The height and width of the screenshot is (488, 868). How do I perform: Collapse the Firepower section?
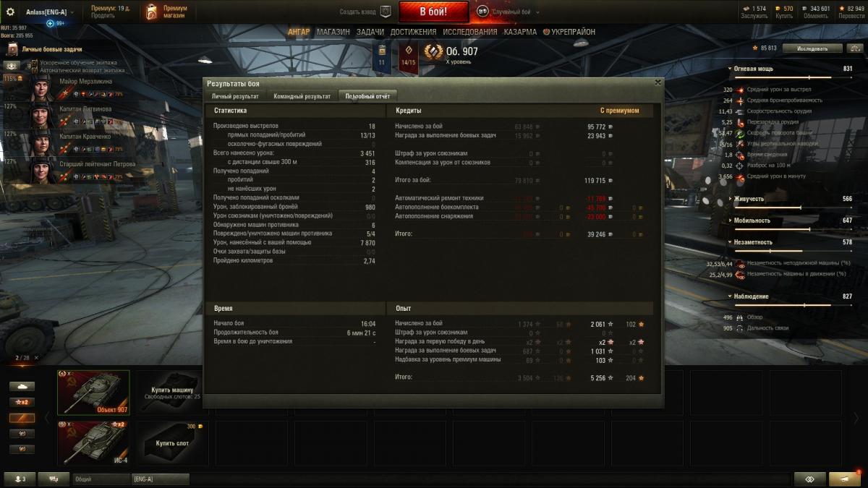point(731,69)
